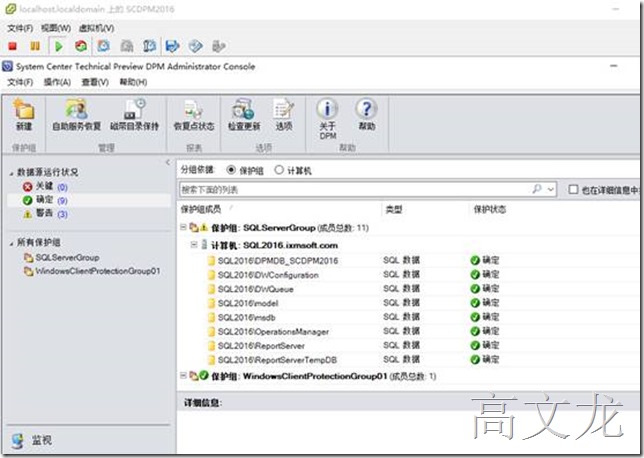Open the VM window 文件(F) menu
Viewport: 644px width, 458px height.
coord(20,28)
